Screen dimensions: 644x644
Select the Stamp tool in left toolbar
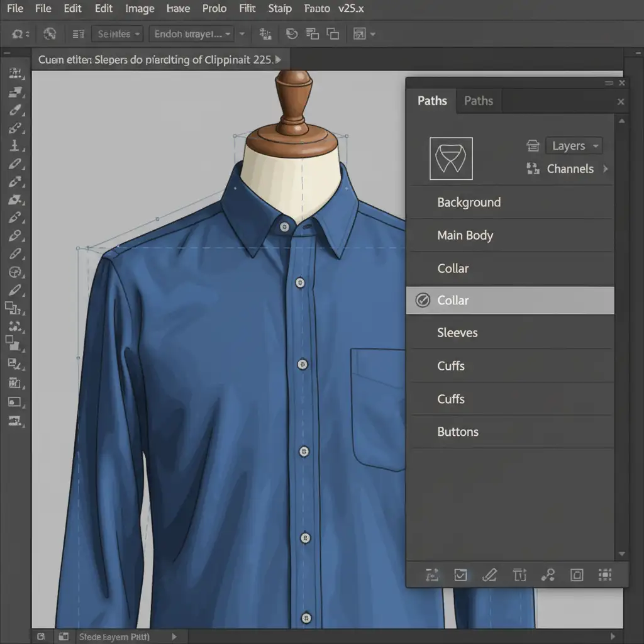(x=14, y=146)
